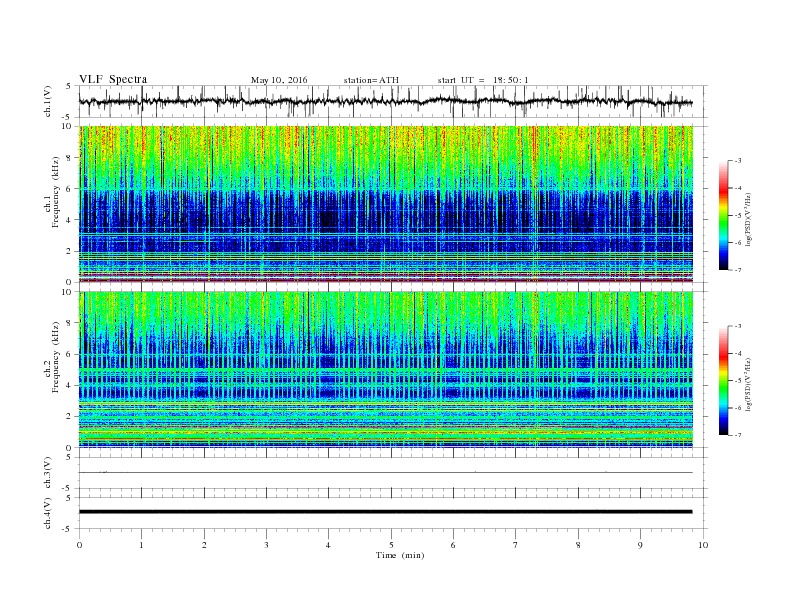Click the "station=ATH" header label

(x=371, y=80)
